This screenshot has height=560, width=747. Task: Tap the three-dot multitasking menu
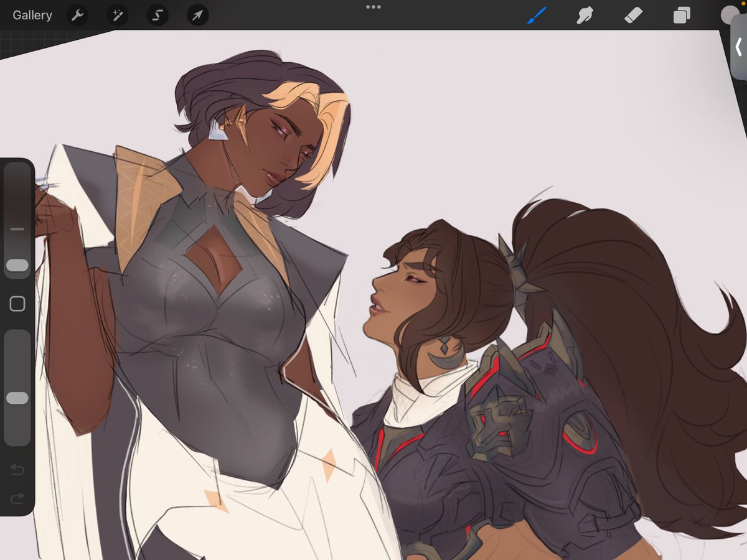click(x=374, y=6)
